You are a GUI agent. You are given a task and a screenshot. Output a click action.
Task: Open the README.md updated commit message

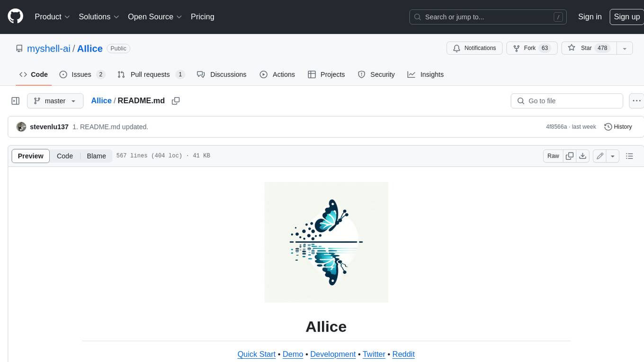click(110, 127)
